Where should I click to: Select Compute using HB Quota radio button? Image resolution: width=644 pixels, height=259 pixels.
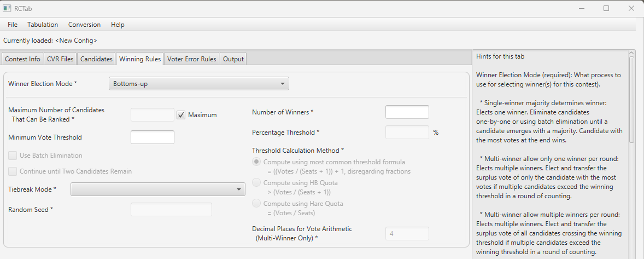pos(256,182)
